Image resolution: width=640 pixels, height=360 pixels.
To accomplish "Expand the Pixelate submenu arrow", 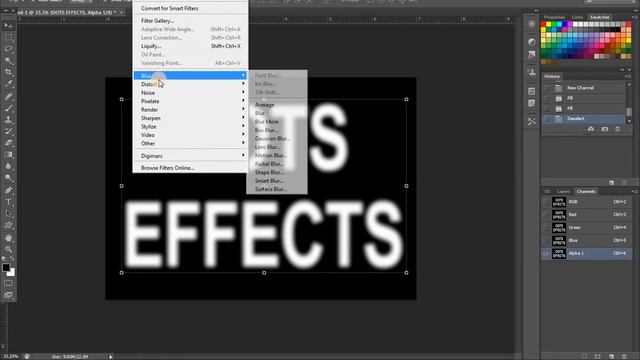I will click(243, 100).
